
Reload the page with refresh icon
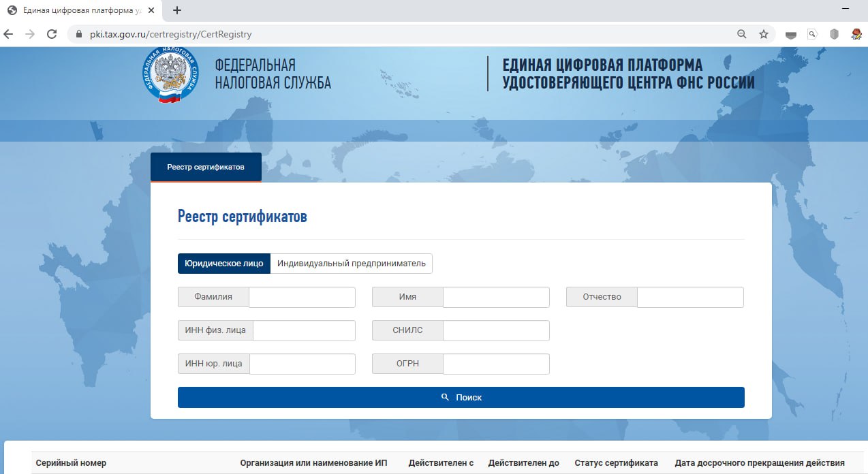[x=52, y=34]
